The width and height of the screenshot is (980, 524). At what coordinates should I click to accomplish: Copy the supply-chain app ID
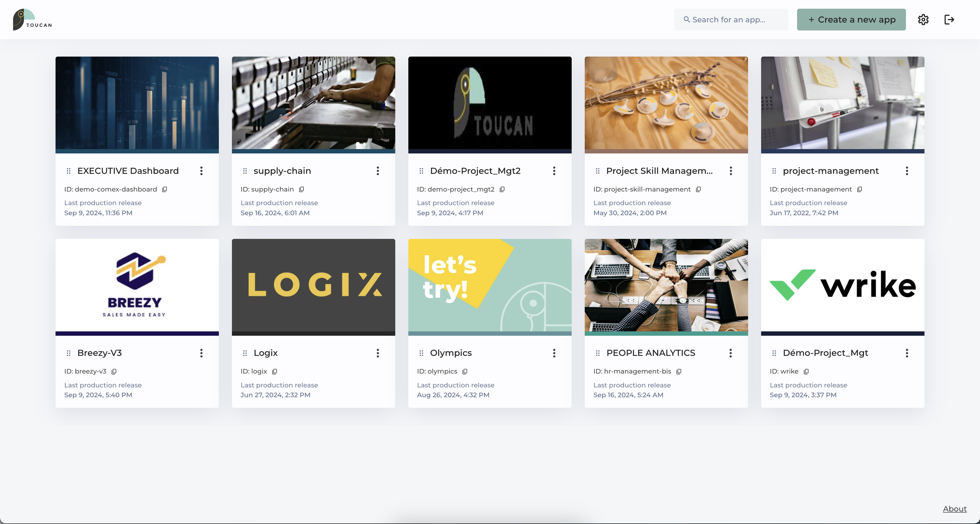302,189
